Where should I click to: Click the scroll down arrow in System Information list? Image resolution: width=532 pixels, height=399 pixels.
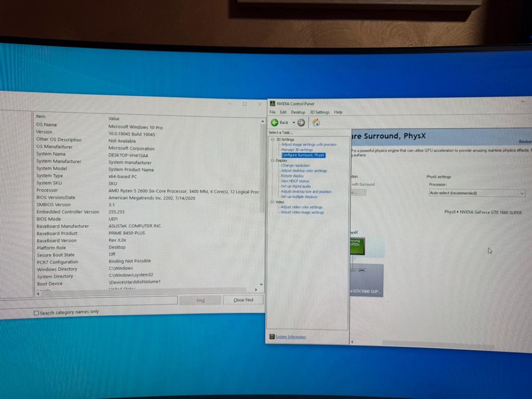(x=261, y=284)
